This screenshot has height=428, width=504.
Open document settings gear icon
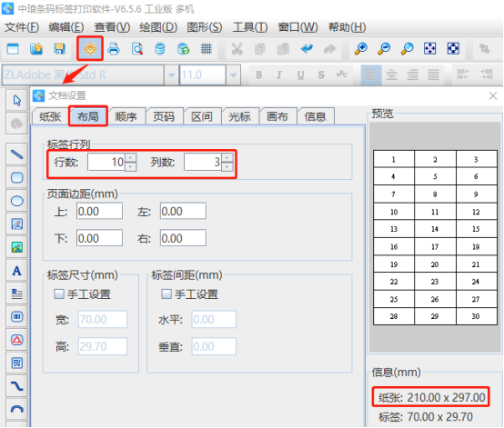coord(90,49)
